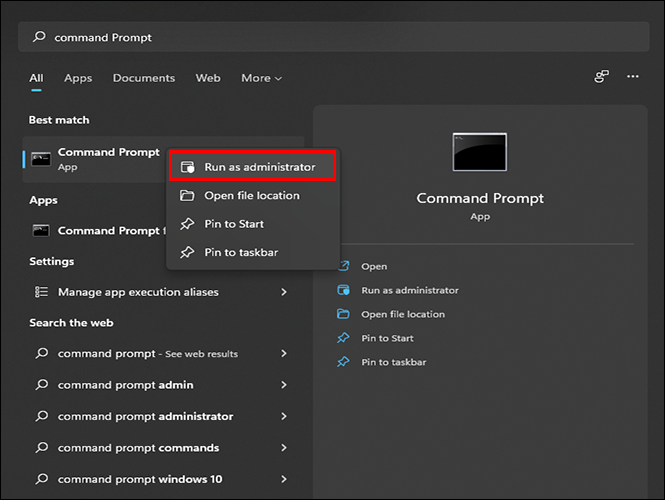Click the shield icon beside Run as administrator

point(187,167)
